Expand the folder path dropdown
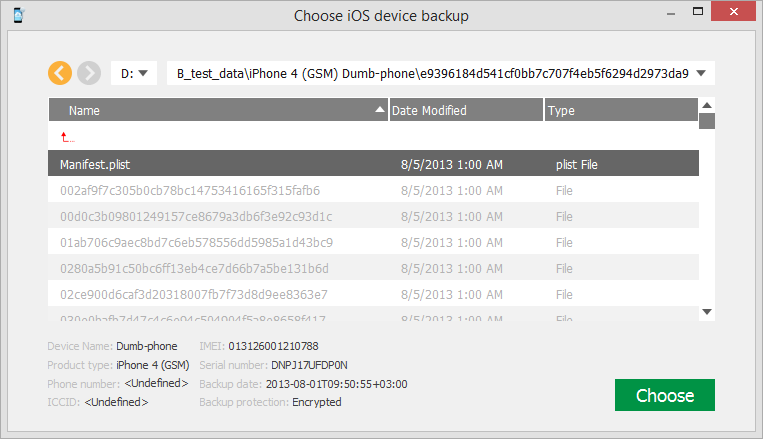 [702, 73]
